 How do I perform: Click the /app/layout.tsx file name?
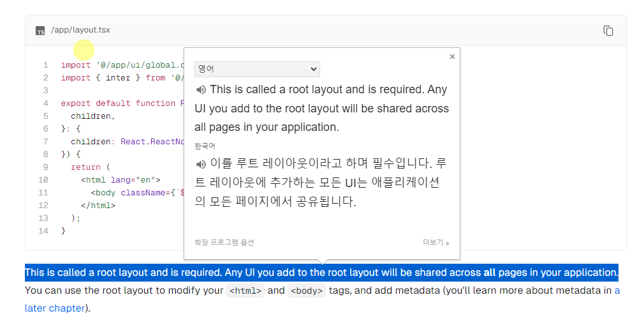[x=80, y=30]
